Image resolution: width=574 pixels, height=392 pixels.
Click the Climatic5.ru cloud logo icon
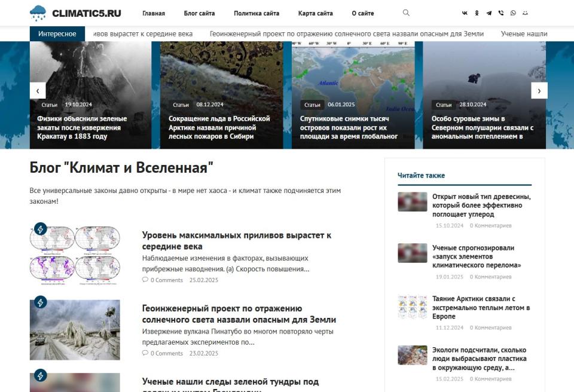38,13
